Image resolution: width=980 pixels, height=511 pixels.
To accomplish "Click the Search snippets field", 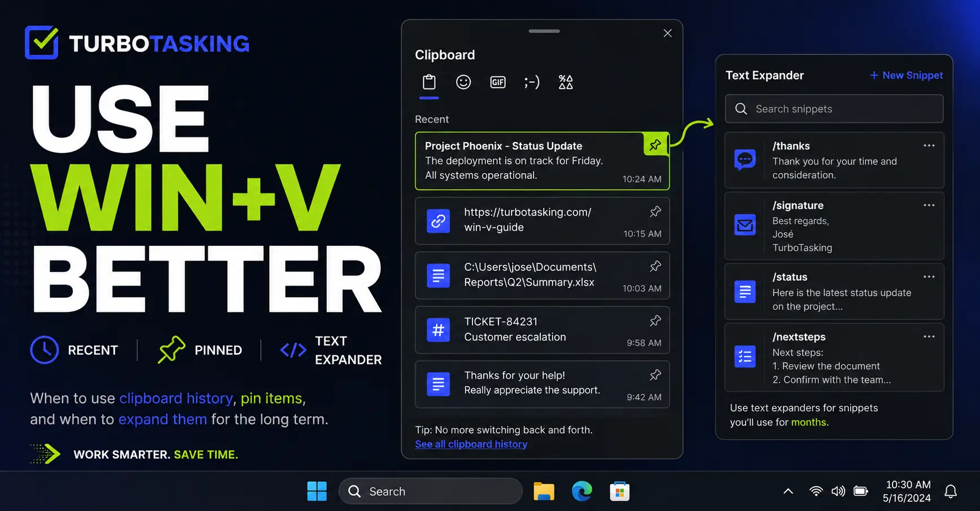I will tap(834, 109).
